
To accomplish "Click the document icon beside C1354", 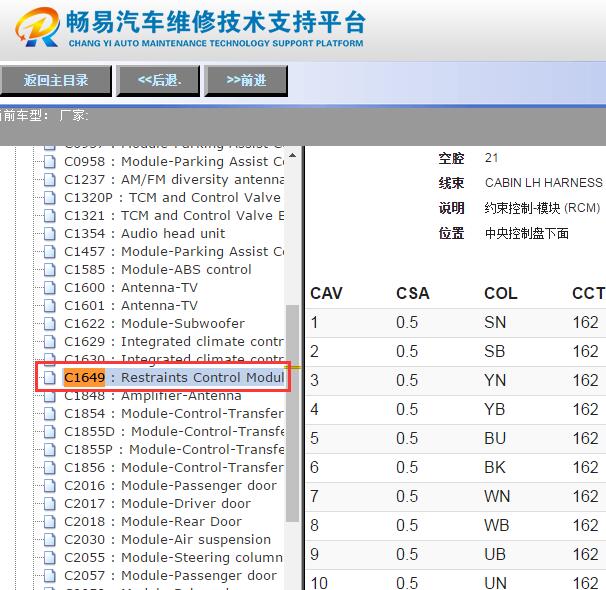I will 49,234.
